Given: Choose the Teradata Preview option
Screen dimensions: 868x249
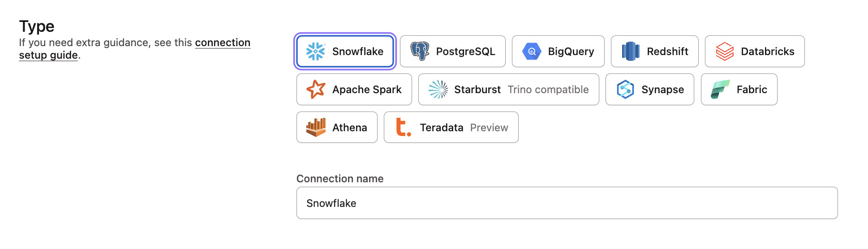Looking at the screenshot, I should click(x=451, y=128).
